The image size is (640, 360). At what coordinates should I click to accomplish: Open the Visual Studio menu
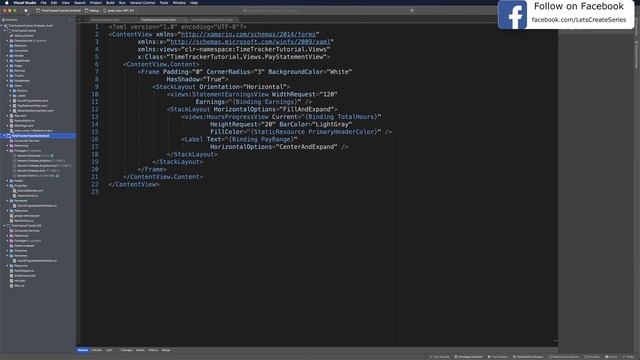[24, 2]
